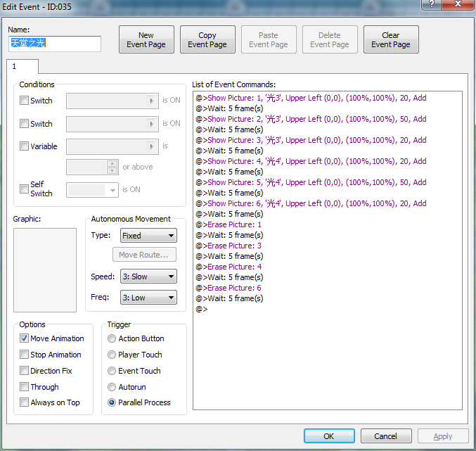Click the OK button

(329, 436)
